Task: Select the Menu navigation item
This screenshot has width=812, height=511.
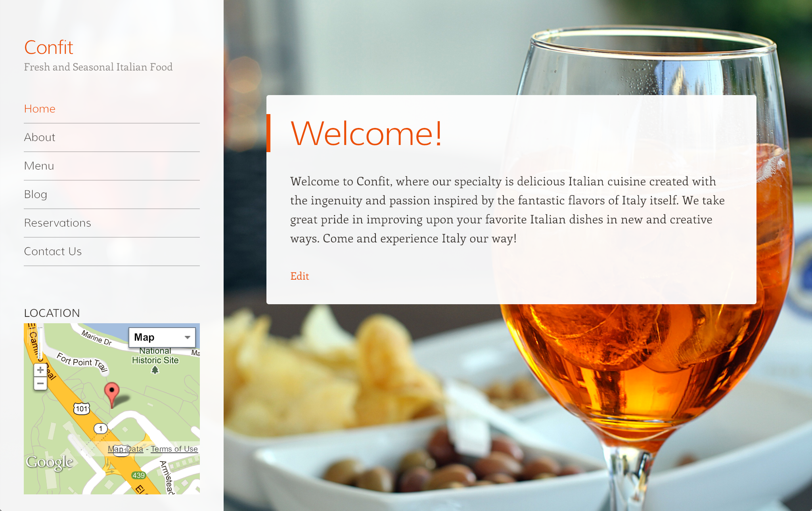Action: click(39, 165)
